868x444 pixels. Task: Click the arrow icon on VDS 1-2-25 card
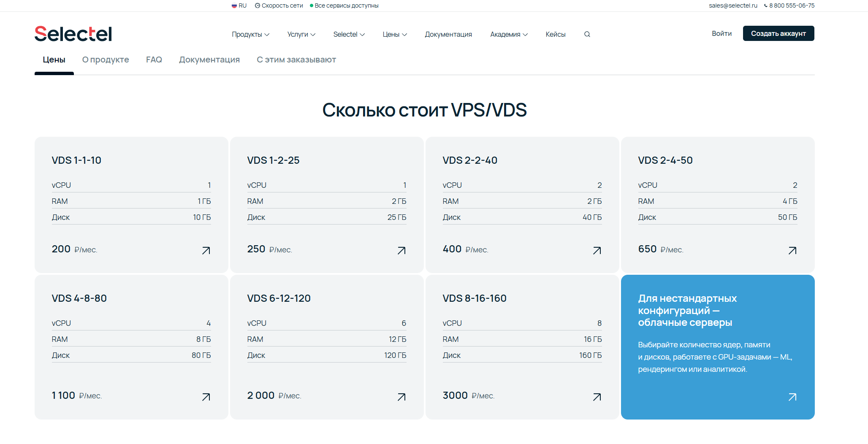pyautogui.click(x=401, y=251)
